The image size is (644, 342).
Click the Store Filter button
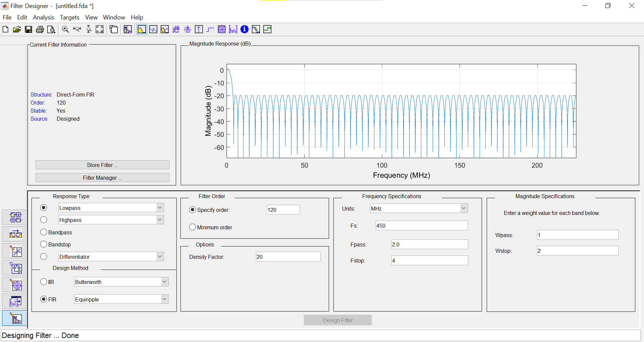pyautogui.click(x=102, y=165)
